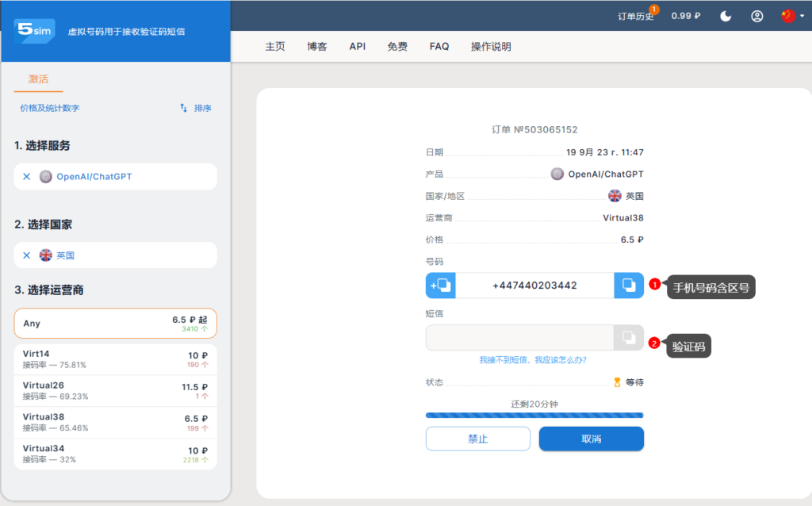Copy the phone number +447440203442
This screenshot has width=812, height=506.
tap(629, 286)
